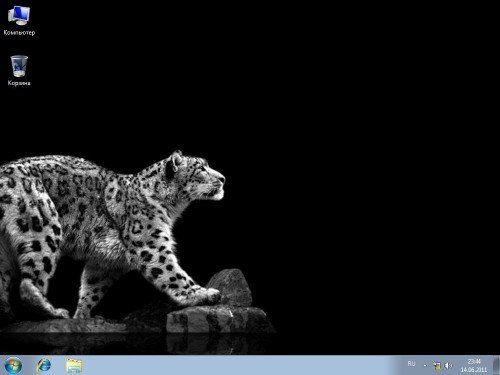This screenshot has height=375, width=500.
Task: Click the 23:44 time in tray
Action: click(x=474, y=361)
